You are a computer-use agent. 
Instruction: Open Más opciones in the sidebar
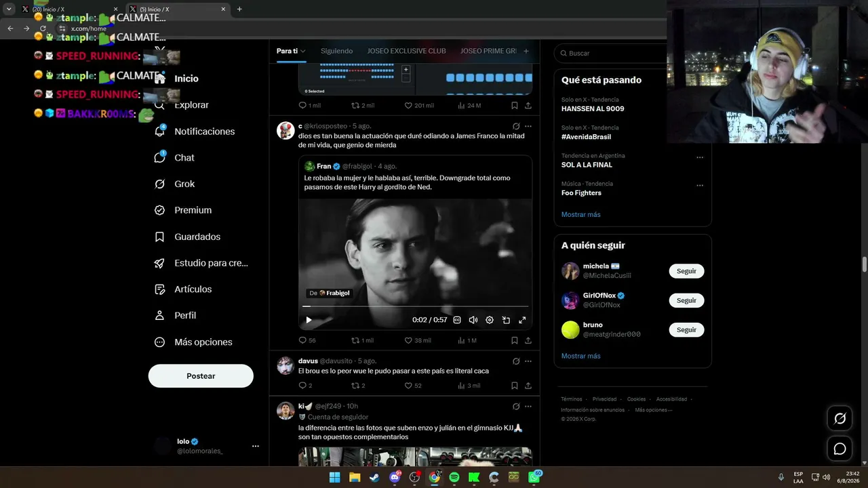193,342
